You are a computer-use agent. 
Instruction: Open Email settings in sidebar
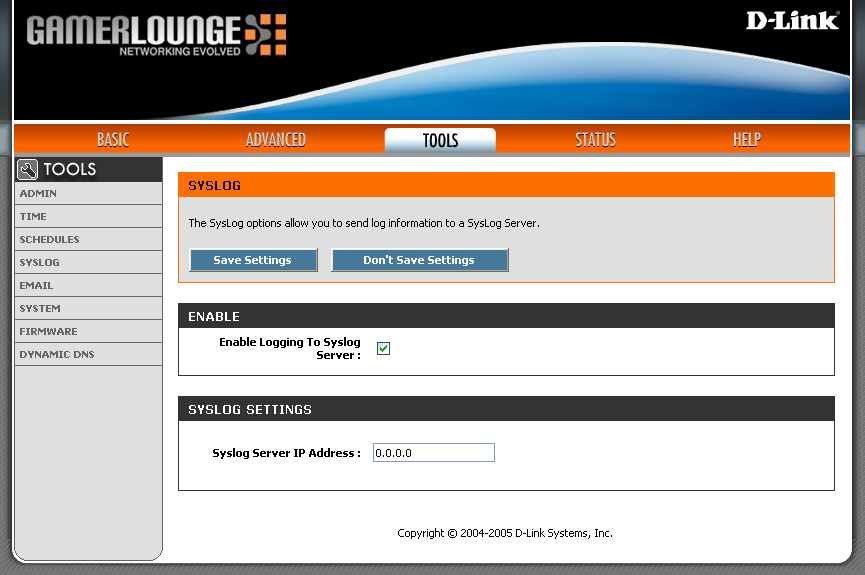point(89,285)
